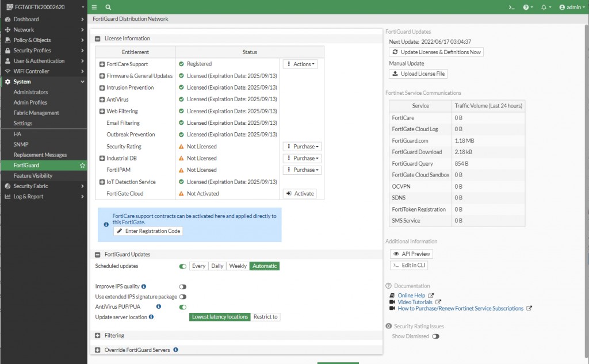Click the Documentation question-mark icon
Image resolution: width=589 pixels, height=364 pixels.
coord(389,286)
